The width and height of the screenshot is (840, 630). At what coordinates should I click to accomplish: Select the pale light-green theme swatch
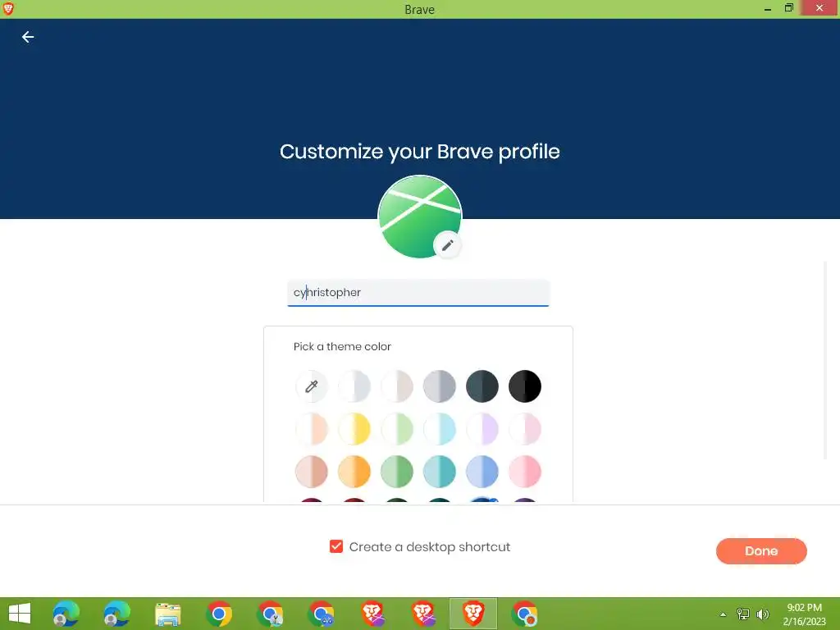(397, 429)
